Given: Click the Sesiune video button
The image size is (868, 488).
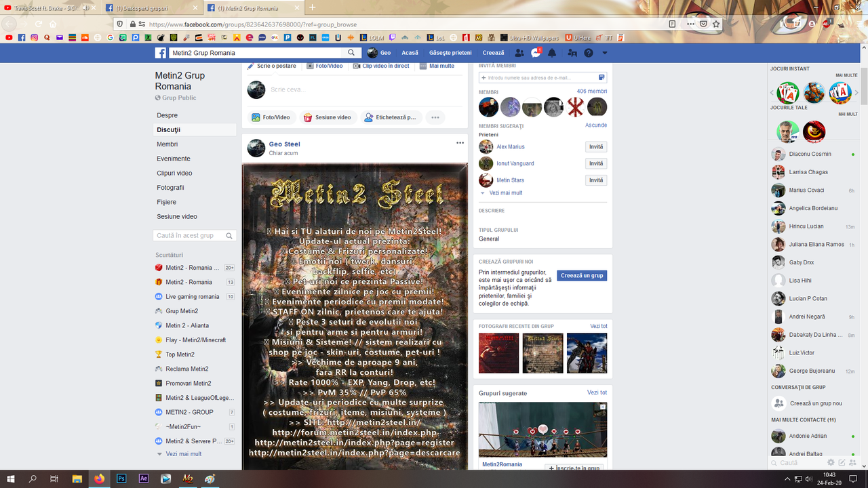Looking at the screenshot, I should pyautogui.click(x=328, y=117).
